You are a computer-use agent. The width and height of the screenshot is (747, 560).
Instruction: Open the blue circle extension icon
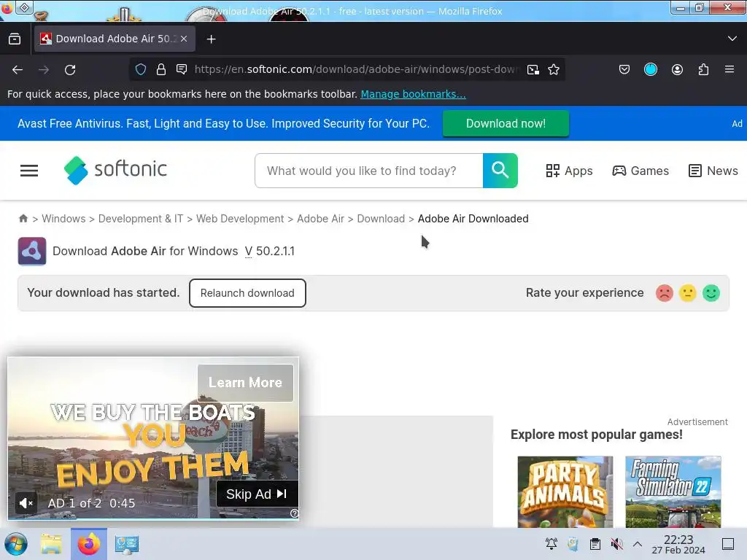pyautogui.click(x=650, y=69)
